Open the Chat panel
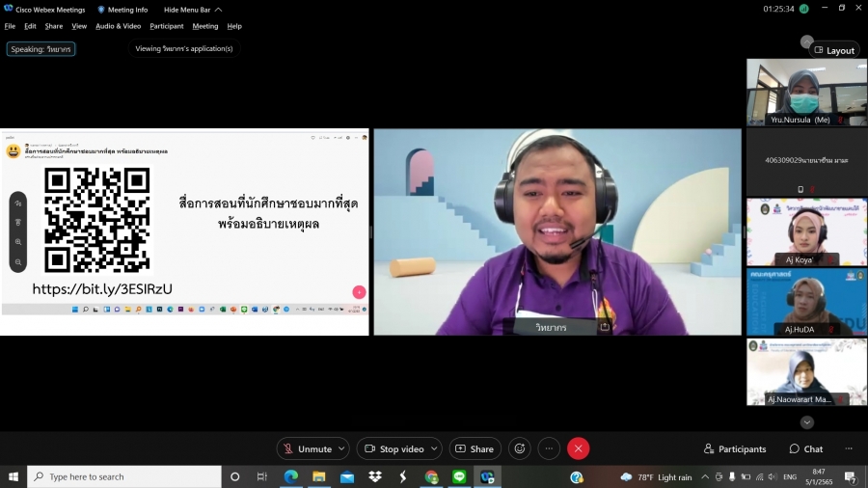Viewport: 868px width, 488px height. 806,448
